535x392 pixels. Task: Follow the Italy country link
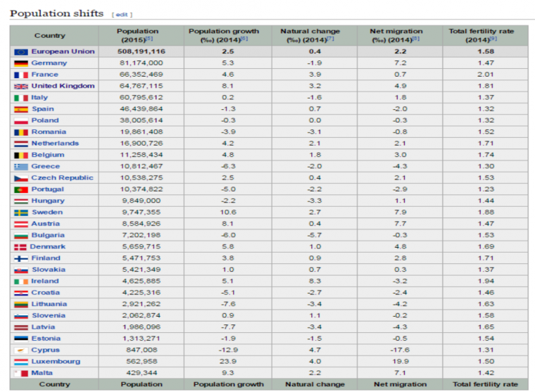click(x=39, y=98)
